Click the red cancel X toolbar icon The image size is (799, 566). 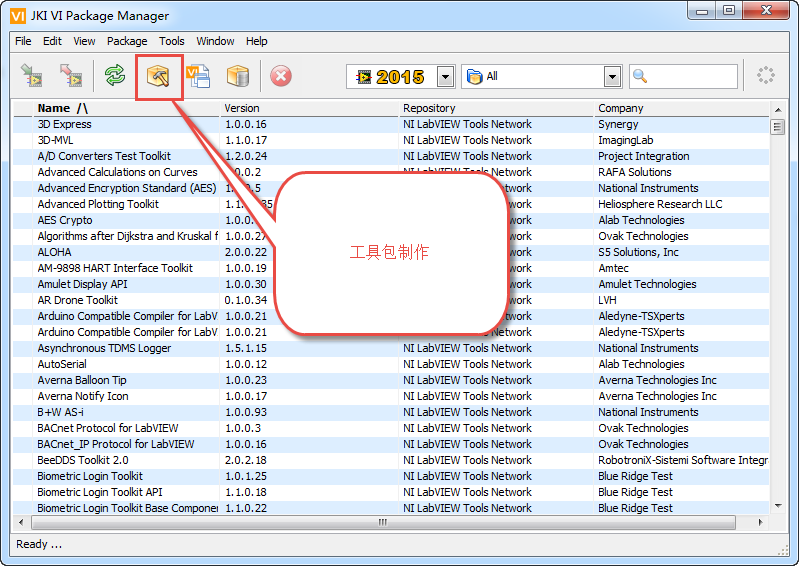(x=281, y=76)
